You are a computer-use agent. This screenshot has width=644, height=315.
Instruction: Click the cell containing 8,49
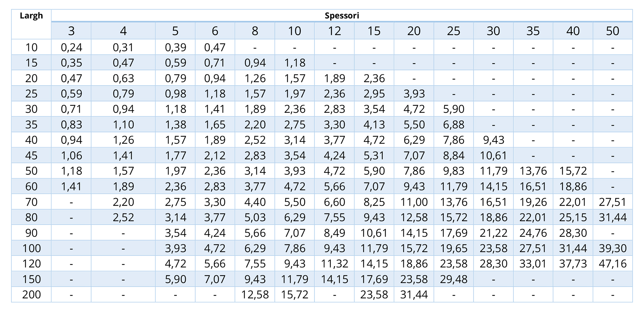(334, 233)
